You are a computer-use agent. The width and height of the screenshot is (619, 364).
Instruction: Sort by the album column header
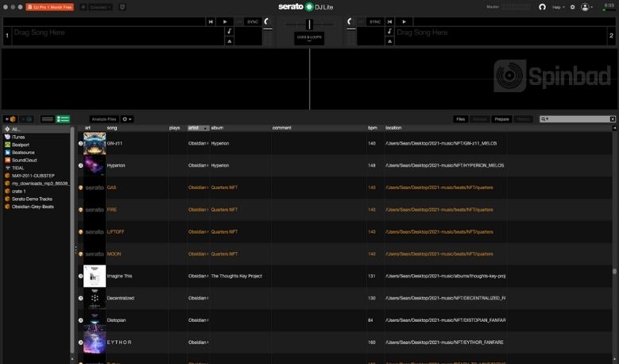pyautogui.click(x=240, y=128)
